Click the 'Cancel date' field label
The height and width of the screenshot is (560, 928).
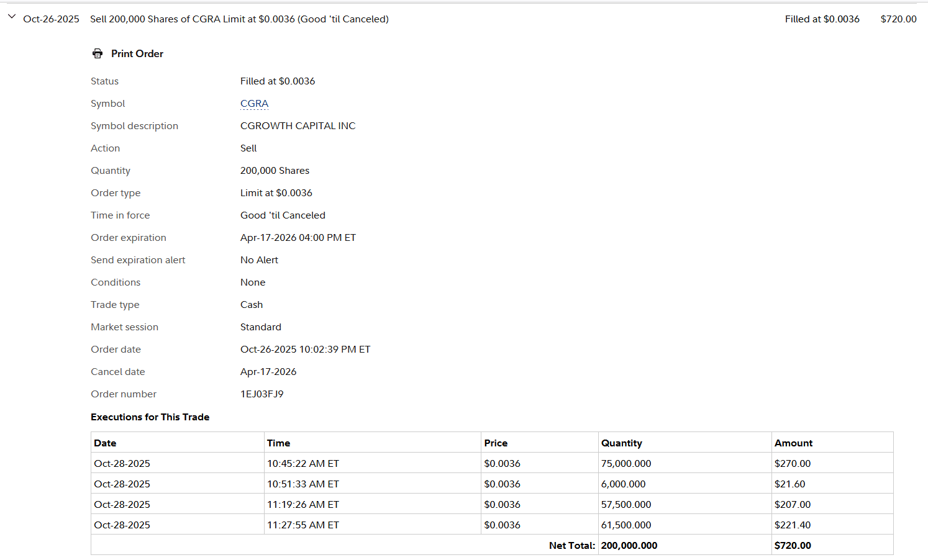pyautogui.click(x=118, y=372)
